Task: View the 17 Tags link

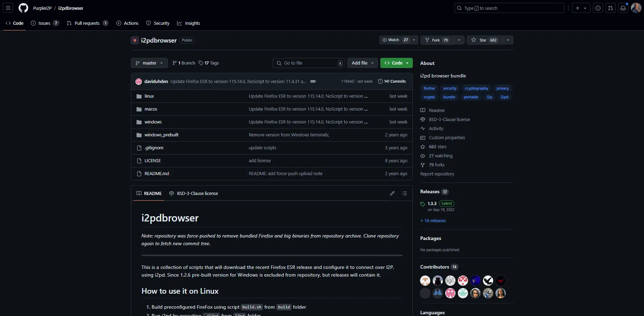Action: 209,63
